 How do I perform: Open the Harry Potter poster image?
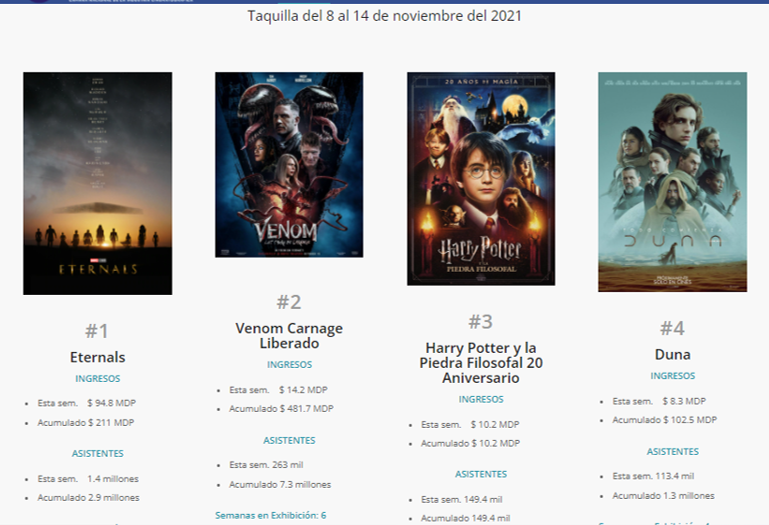[x=481, y=179]
